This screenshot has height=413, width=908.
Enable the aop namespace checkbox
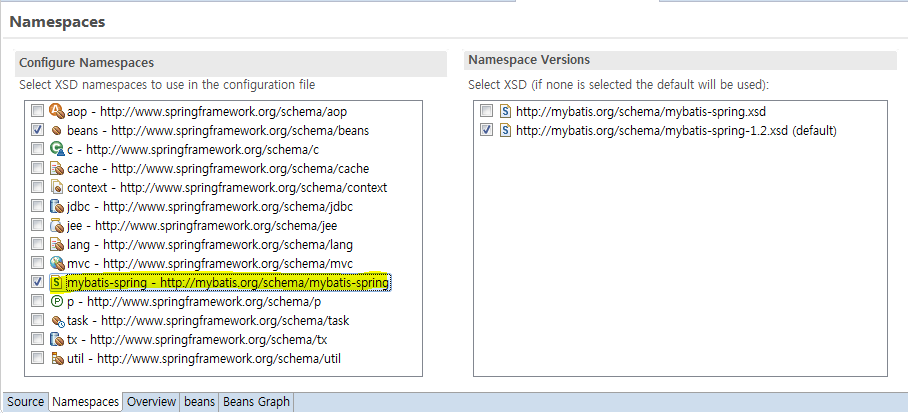(x=37, y=111)
